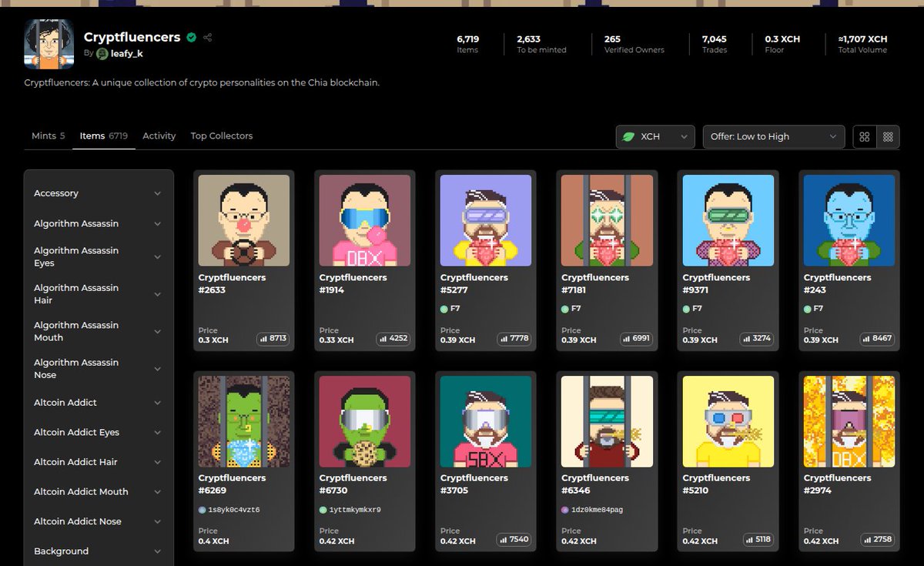Open the Cryptfluencers #6269 thumbnail
Viewport: 924px width, 566px height.
(244, 421)
